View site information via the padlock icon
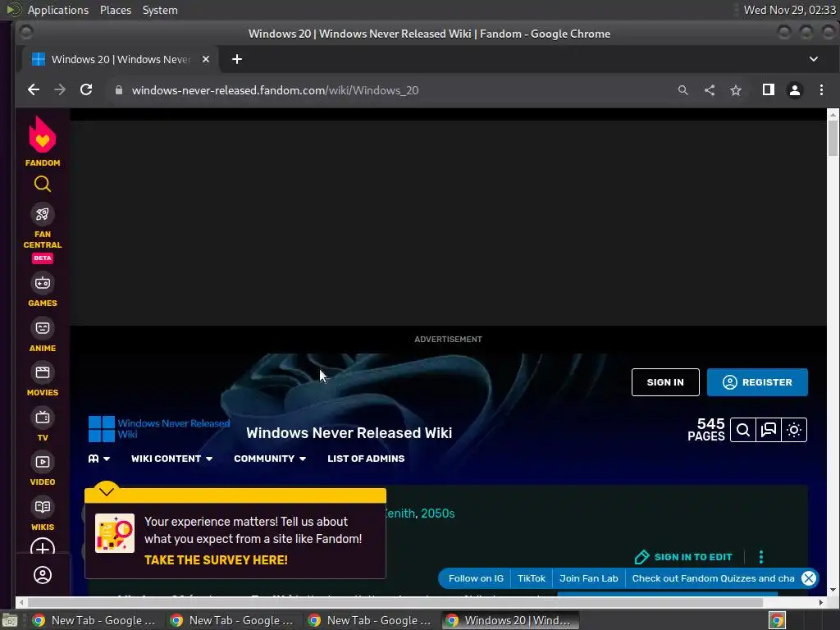 (119, 90)
